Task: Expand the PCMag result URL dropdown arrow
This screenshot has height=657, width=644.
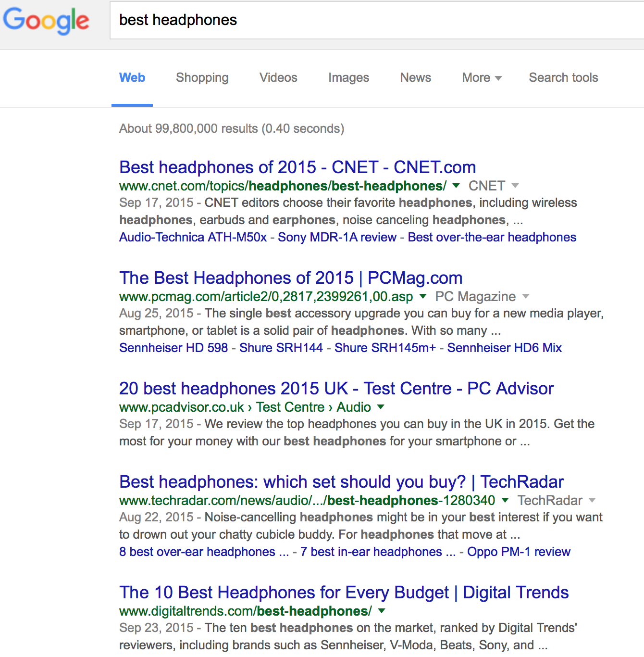Action: coord(422,297)
